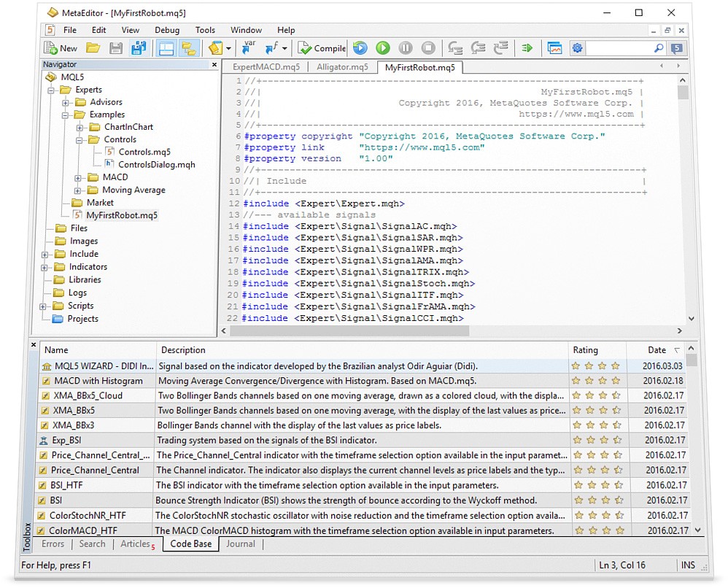Create a new program with New
Screen dimensions: 728x588
[x=61, y=47]
